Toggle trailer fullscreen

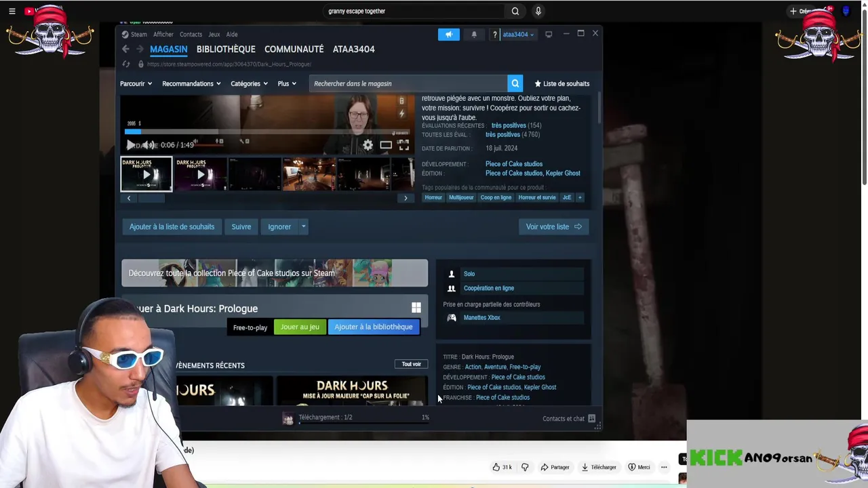click(403, 144)
